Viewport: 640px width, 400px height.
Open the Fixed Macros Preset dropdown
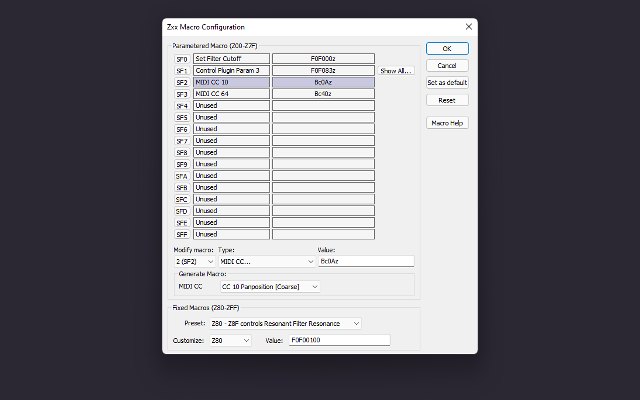(285, 323)
